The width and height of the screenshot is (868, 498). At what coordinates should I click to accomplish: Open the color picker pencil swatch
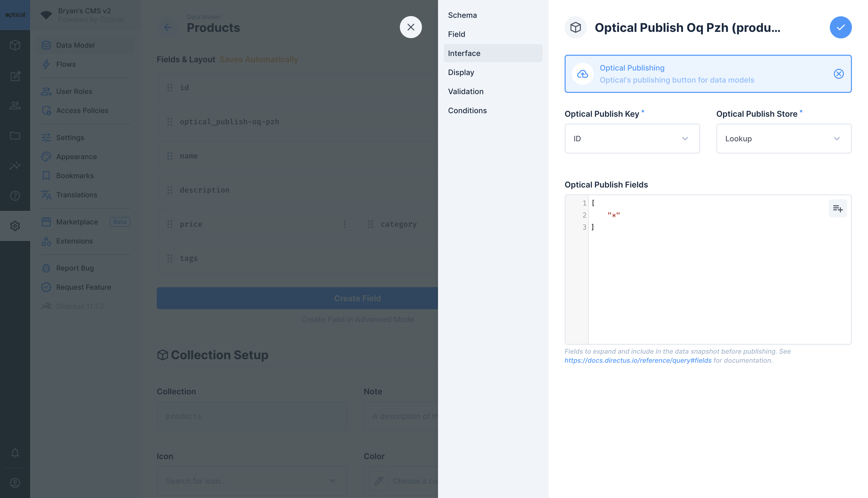[x=378, y=481]
